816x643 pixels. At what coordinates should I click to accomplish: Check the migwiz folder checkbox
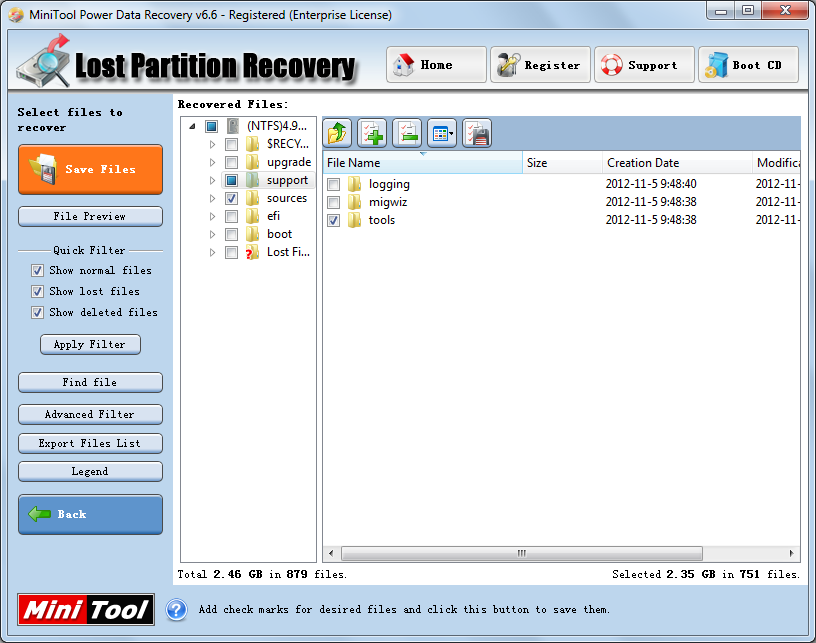click(334, 202)
